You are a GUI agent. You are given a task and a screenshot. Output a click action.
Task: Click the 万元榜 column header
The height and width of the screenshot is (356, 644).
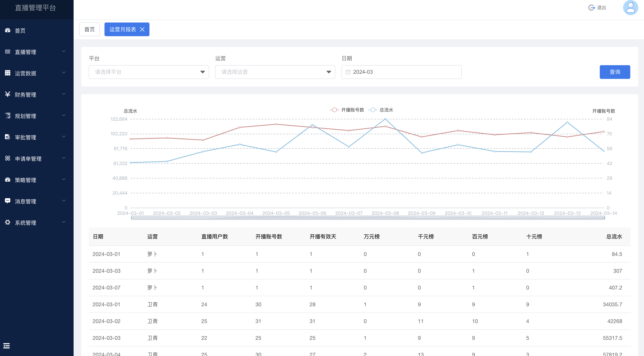[x=372, y=237]
